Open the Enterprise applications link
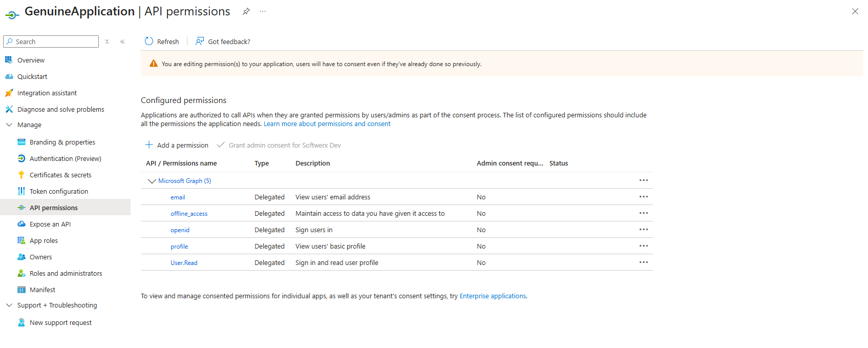Screen dimensions: 868x348 [x=493, y=296]
